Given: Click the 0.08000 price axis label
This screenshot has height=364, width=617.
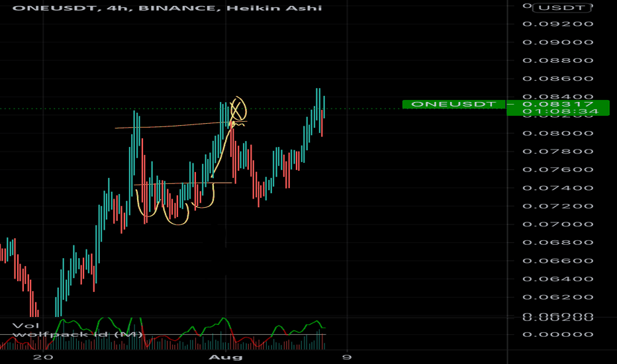Looking at the screenshot, I should 558,133.
